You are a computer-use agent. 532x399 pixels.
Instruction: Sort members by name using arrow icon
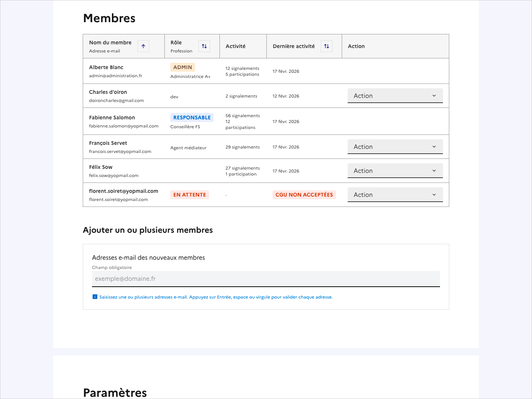[143, 46]
